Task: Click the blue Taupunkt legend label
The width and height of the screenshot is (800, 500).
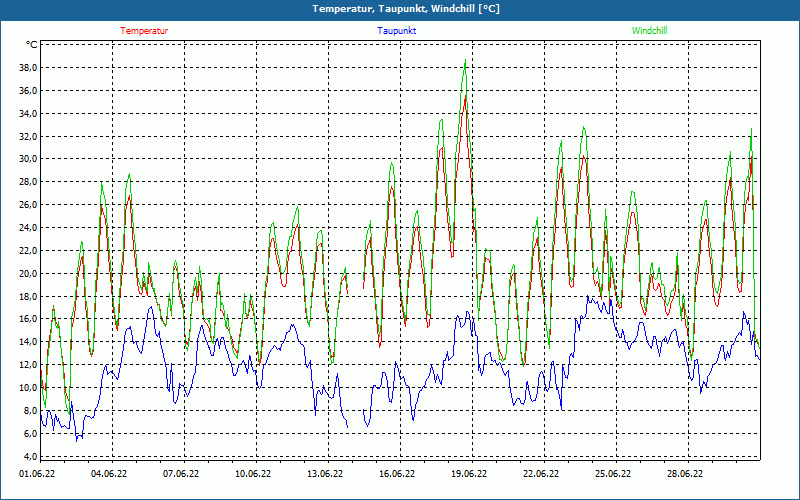Action: coord(396,31)
